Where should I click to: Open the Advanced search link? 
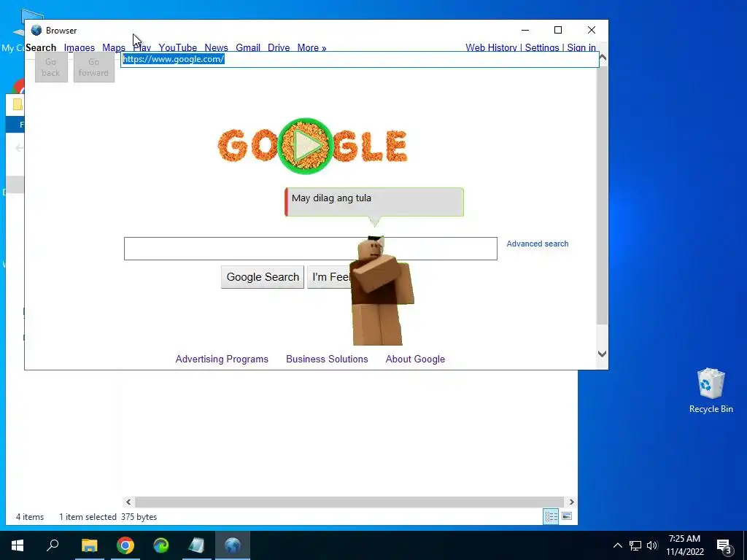pos(538,244)
